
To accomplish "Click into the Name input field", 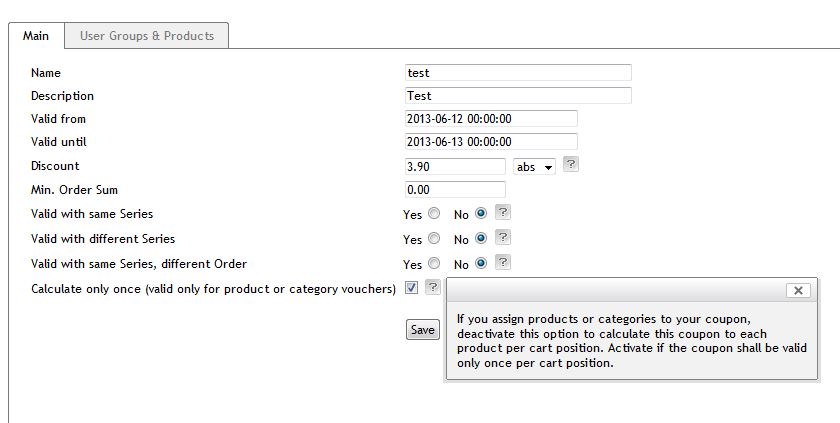I will click(x=517, y=73).
